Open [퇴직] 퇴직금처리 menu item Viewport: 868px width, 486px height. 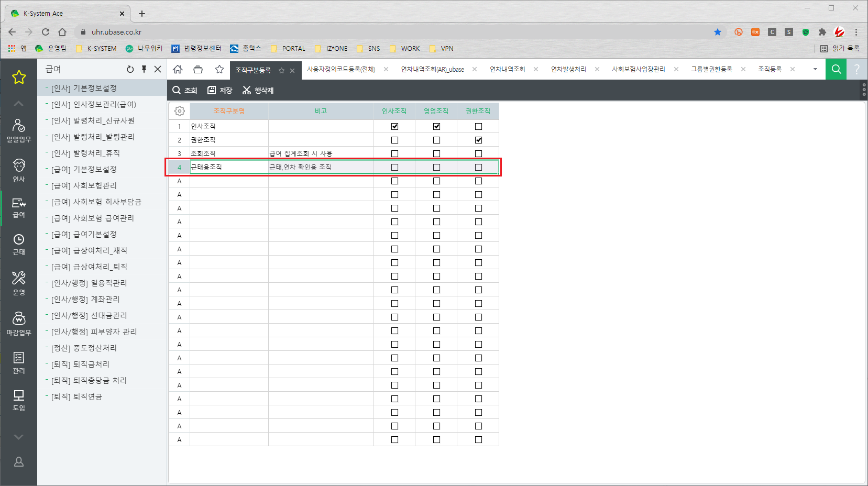80,364
